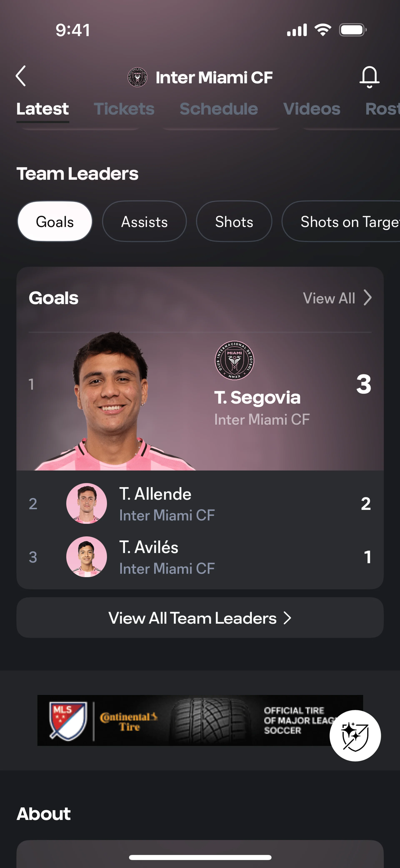The image size is (400, 868).
Task: Tap T. Avilés's player avatar
Action: point(86,557)
